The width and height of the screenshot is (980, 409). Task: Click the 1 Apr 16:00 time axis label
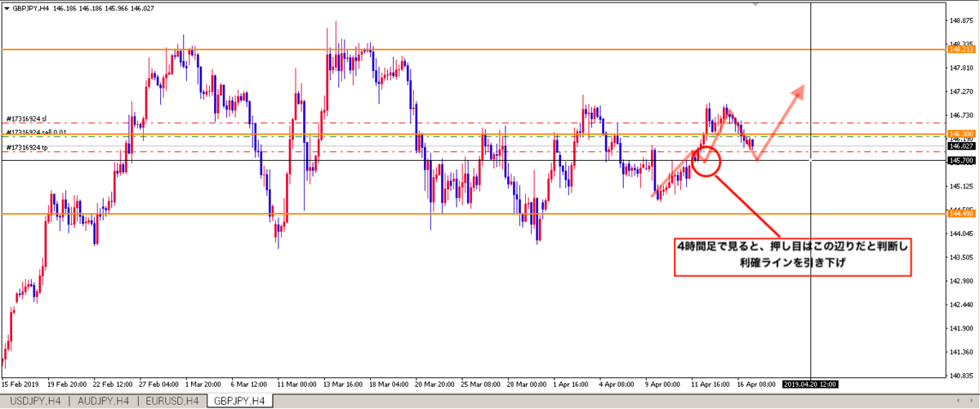point(571,384)
